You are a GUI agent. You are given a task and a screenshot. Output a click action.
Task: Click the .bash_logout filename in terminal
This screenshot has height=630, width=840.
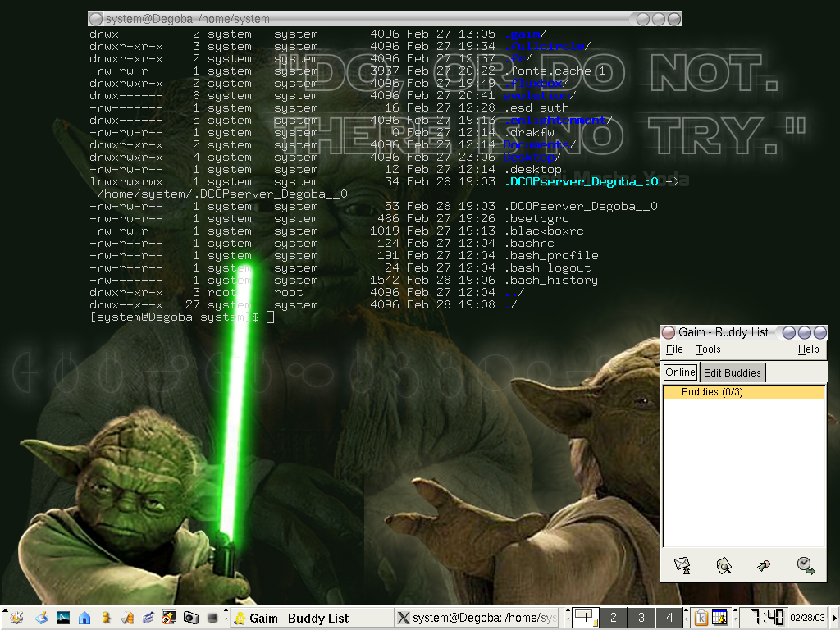(547, 268)
